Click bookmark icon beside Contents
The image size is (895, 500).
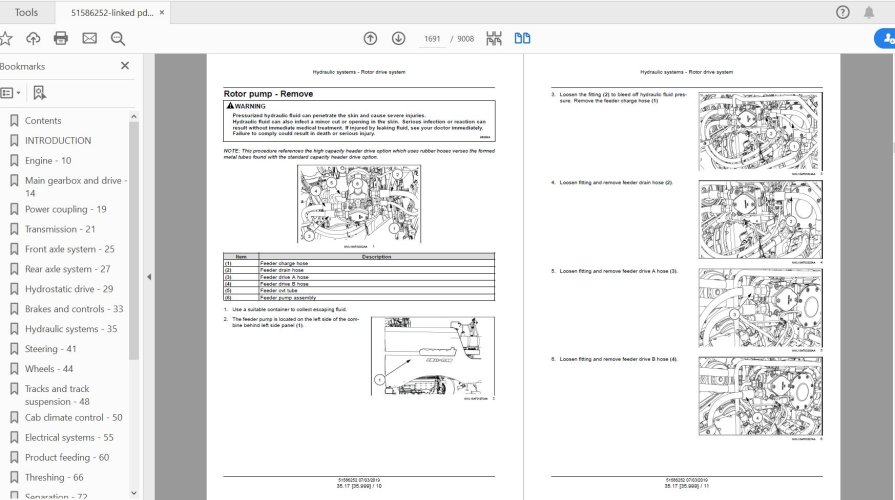pyautogui.click(x=14, y=120)
